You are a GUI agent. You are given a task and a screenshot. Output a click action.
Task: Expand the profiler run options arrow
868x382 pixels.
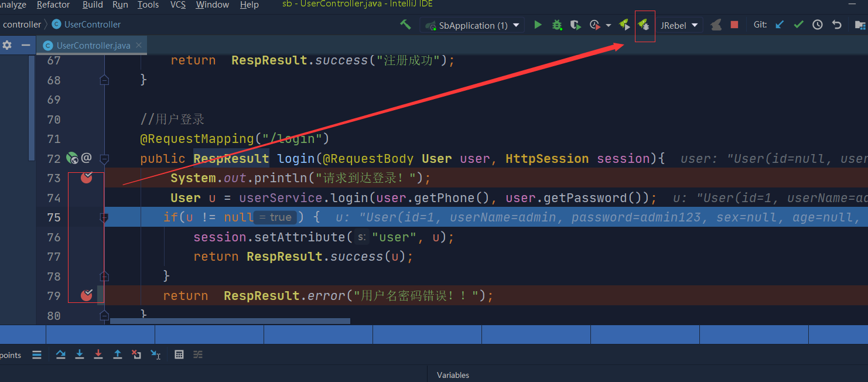[x=609, y=25]
